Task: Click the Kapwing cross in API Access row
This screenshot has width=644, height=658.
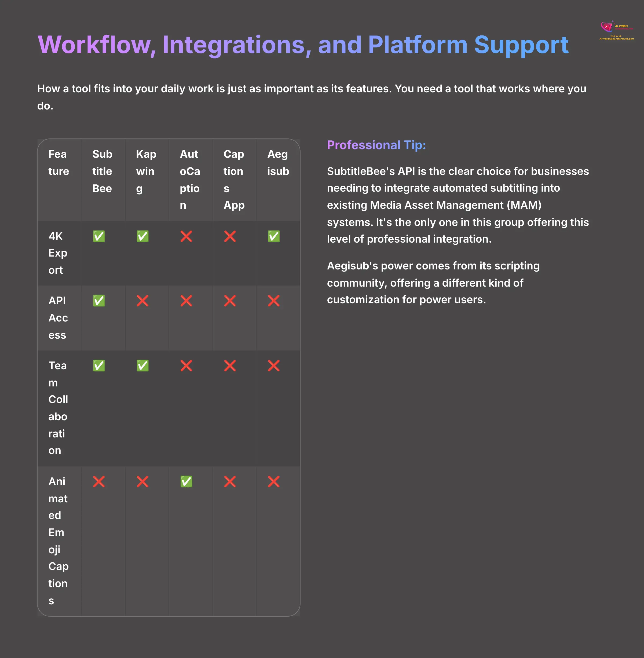Action: tap(142, 301)
